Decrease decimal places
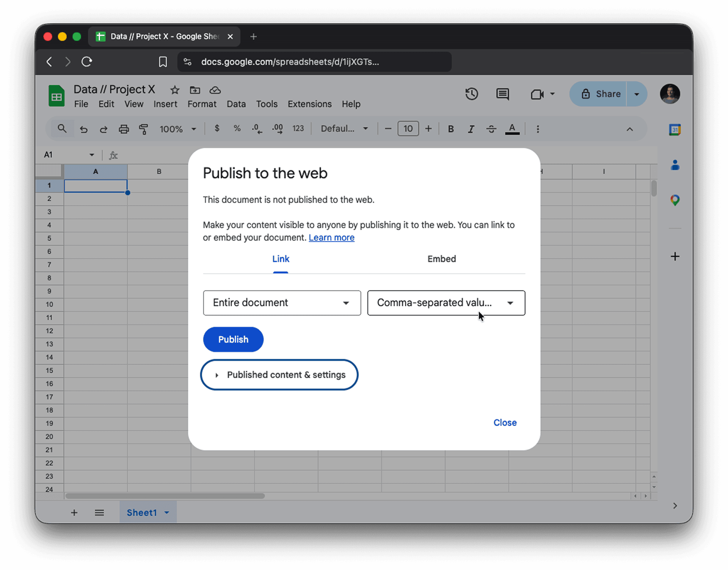 coord(257,129)
